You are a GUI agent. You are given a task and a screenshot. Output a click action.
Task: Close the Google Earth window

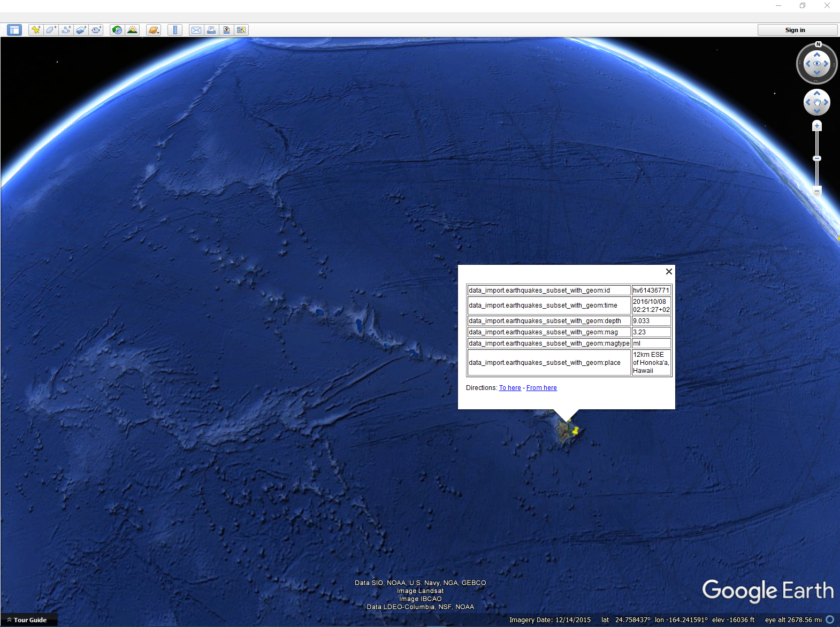click(x=827, y=5)
